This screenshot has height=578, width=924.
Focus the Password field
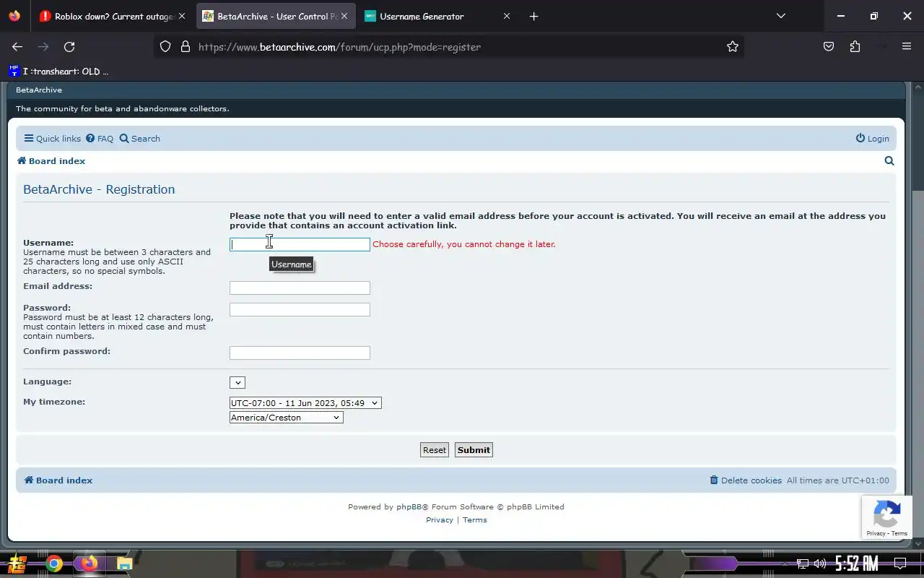[300, 309]
